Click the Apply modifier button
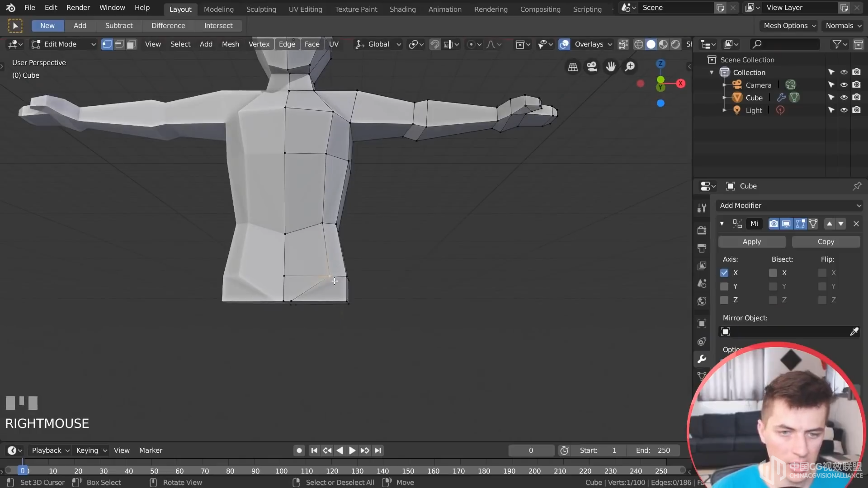868x488 pixels. pyautogui.click(x=752, y=242)
